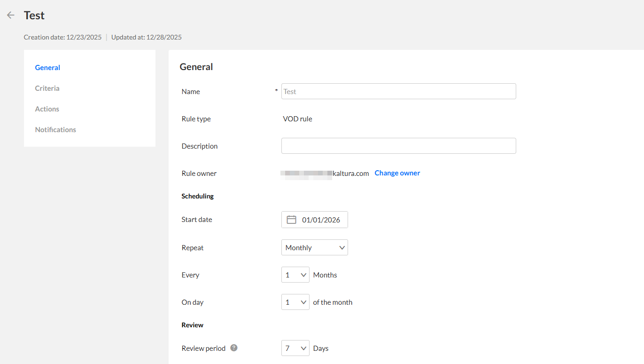
Task: Focus the Name input field
Action: click(398, 91)
